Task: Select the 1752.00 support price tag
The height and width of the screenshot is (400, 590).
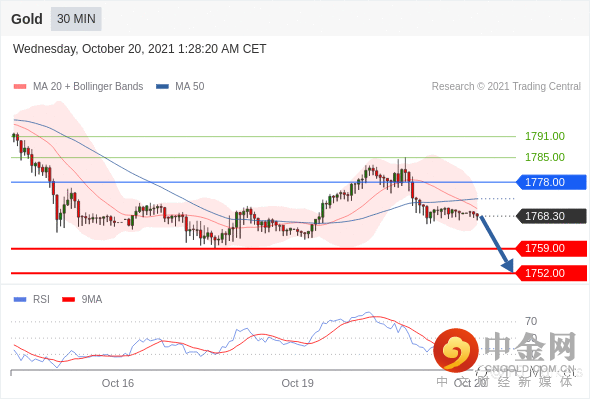Action: click(551, 273)
